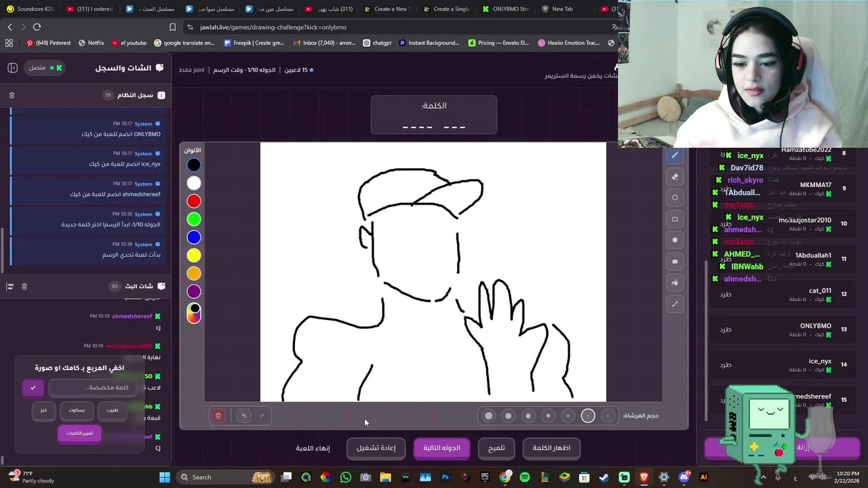Focus the custom word input field

click(x=92, y=388)
